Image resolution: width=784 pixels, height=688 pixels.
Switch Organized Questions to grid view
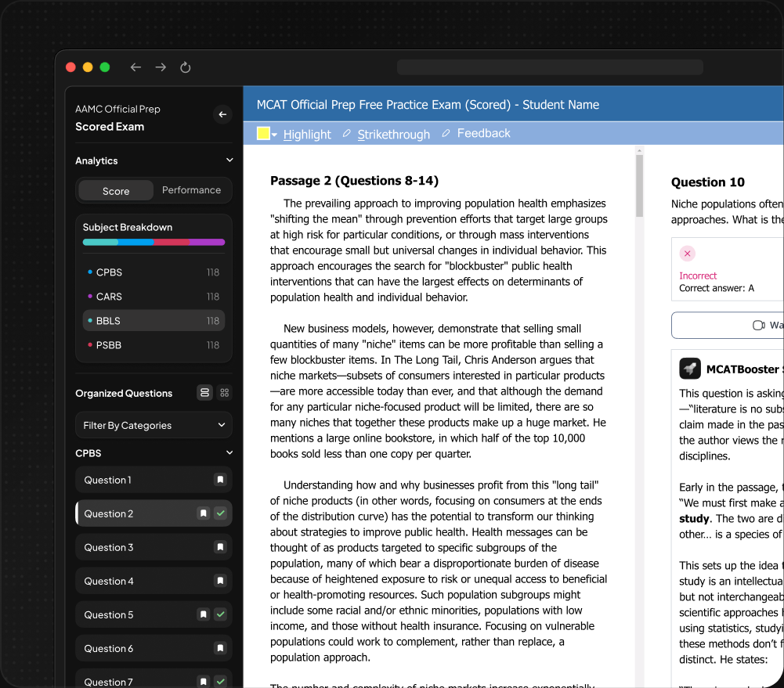[x=225, y=393]
